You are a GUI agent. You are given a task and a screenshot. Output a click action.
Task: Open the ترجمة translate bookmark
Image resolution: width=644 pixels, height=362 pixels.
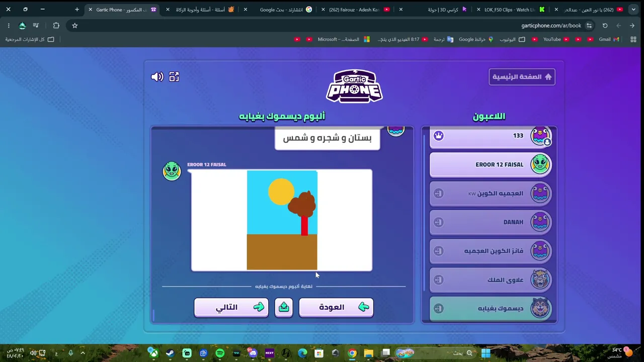tap(443, 39)
